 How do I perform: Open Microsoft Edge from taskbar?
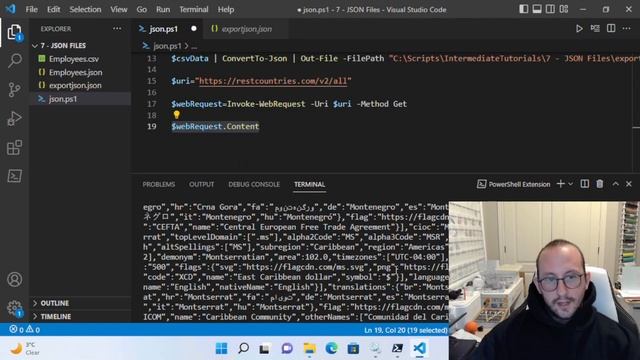point(331,349)
